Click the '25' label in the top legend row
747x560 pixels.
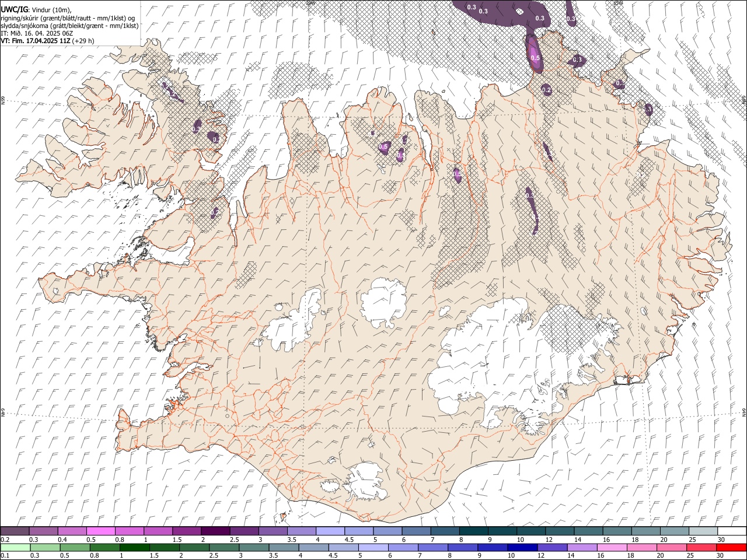pos(692,540)
